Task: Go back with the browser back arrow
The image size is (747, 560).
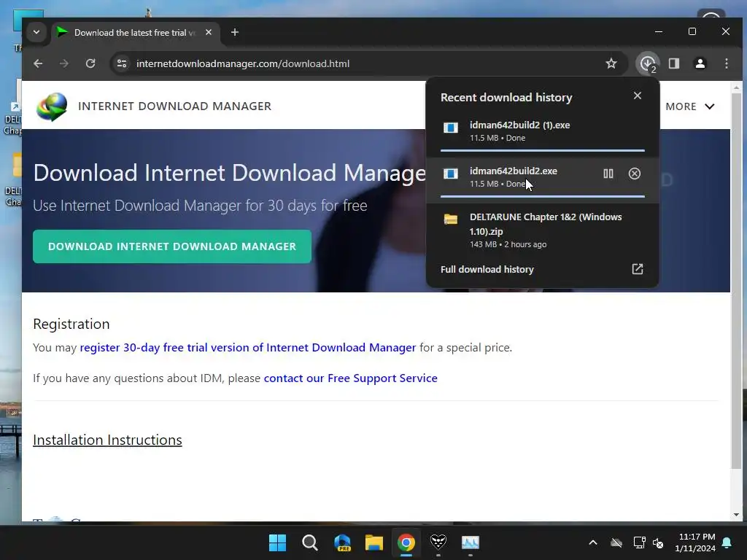Action: (x=38, y=63)
